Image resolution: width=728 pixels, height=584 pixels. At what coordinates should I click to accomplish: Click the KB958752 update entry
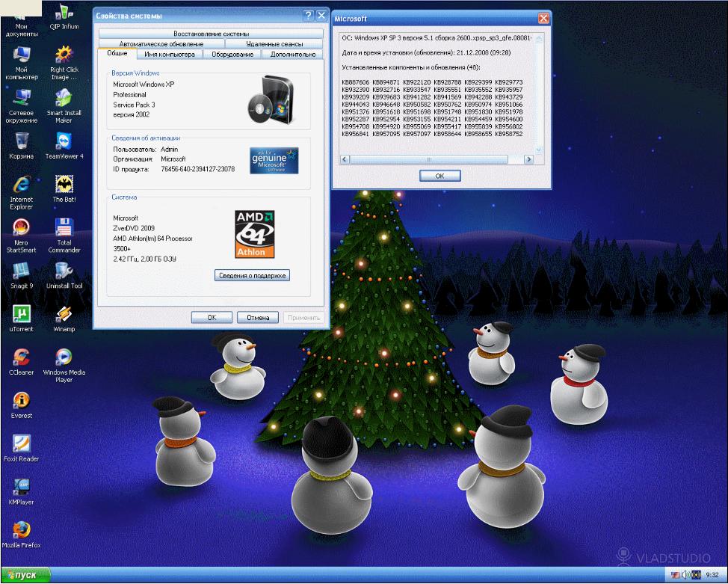click(x=509, y=134)
